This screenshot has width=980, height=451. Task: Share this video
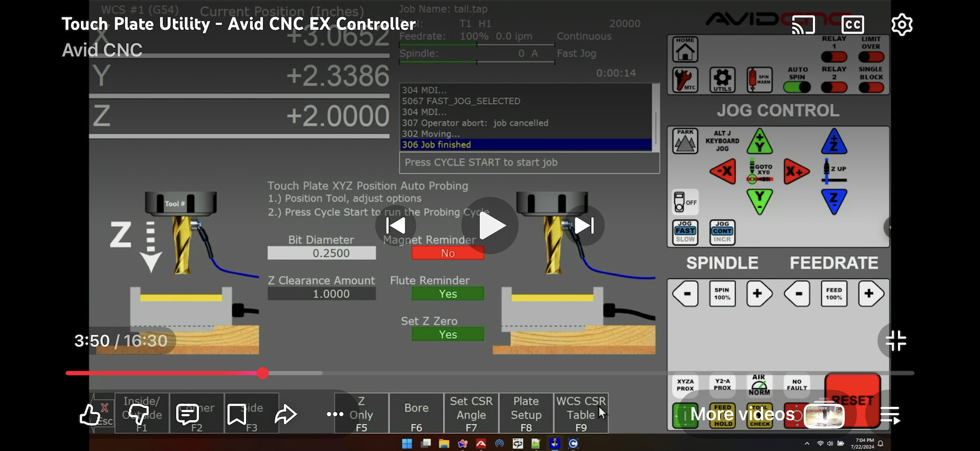click(285, 414)
